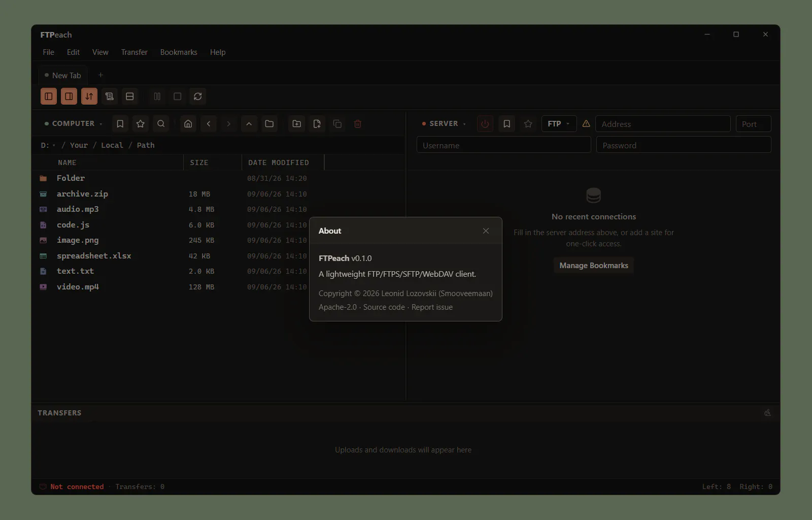
Task: Navigate forward in the Computer pane
Action: (229, 124)
